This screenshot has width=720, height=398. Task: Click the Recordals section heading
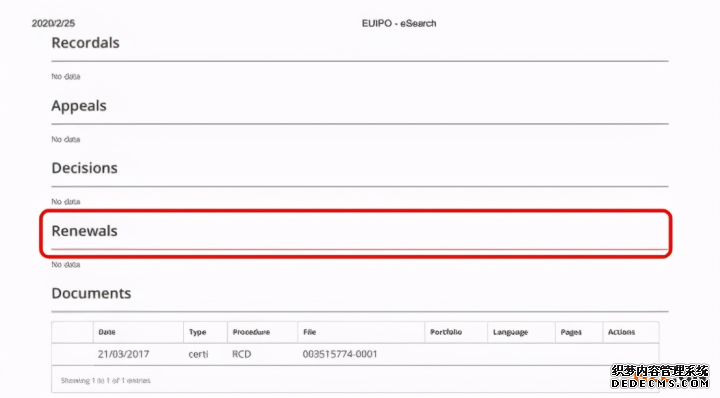pyautogui.click(x=85, y=43)
